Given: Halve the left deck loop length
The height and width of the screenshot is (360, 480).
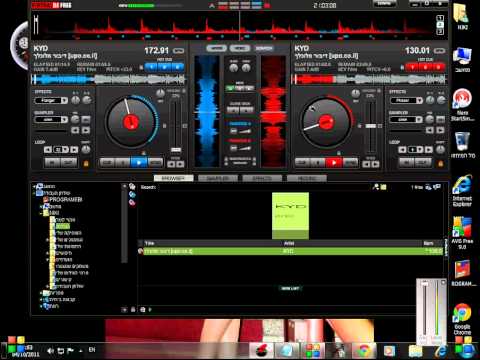Looking at the screenshot, I should 48,150.
